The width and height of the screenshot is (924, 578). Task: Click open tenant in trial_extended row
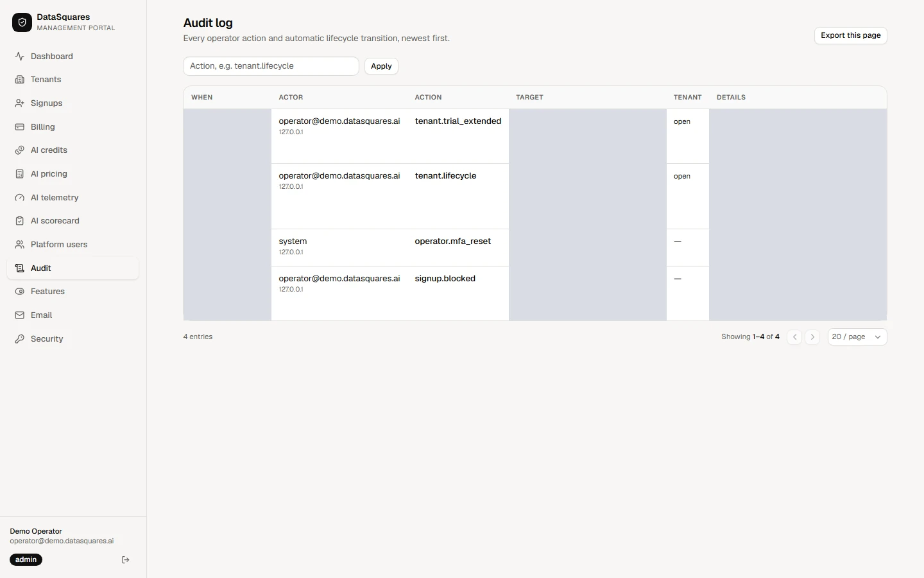pyautogui.click(x=682, y=121)
